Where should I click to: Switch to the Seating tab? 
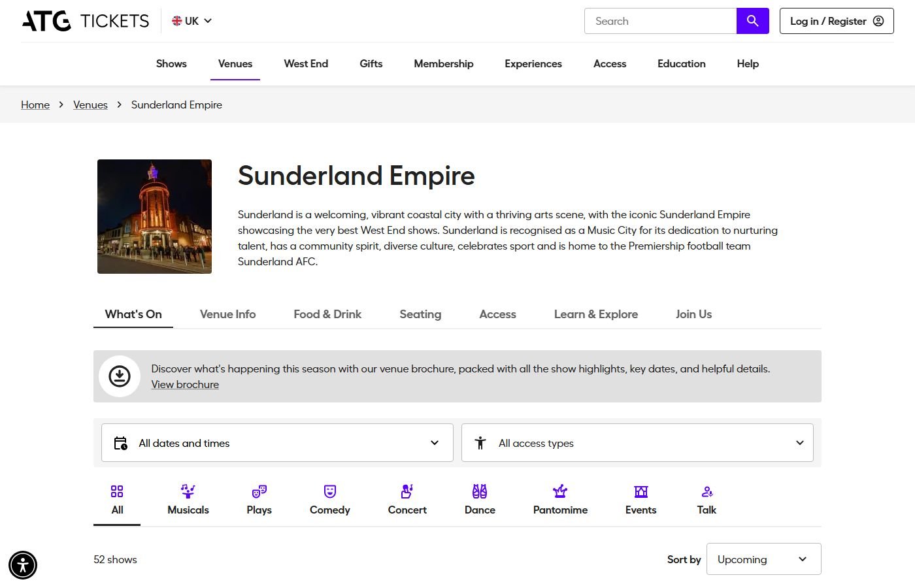click(420, 314)
